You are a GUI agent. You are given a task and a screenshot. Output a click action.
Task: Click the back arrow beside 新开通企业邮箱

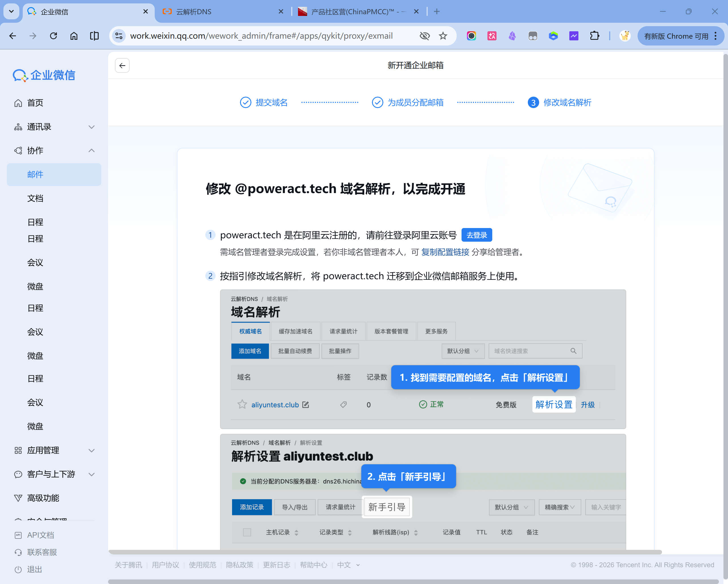point(122,65)
